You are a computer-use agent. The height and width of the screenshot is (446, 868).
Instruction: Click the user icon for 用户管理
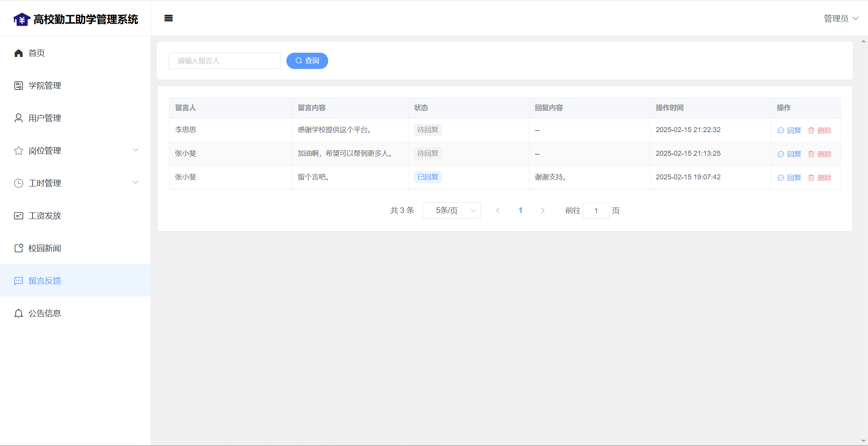(x=19, y=118)
